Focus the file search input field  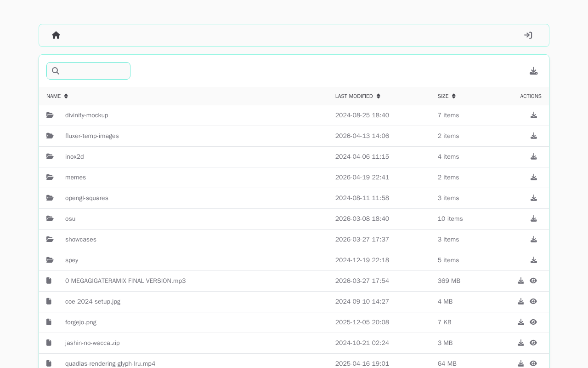[88, 71]
